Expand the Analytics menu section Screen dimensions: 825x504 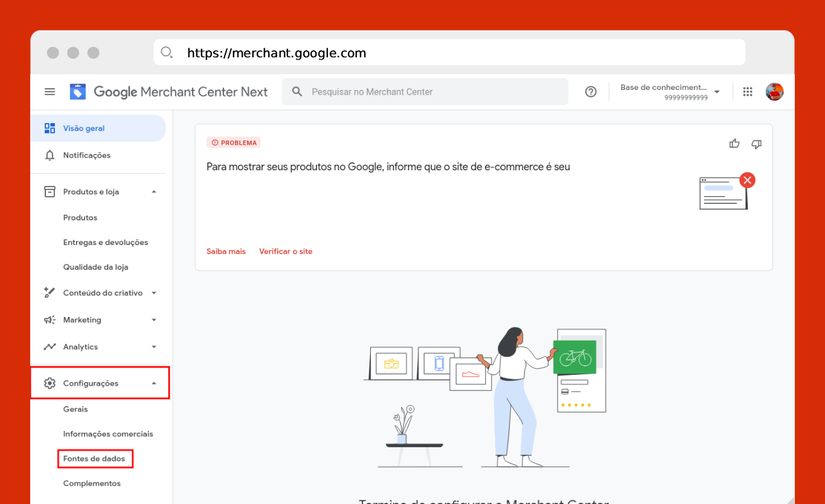[x=153, y=347]
